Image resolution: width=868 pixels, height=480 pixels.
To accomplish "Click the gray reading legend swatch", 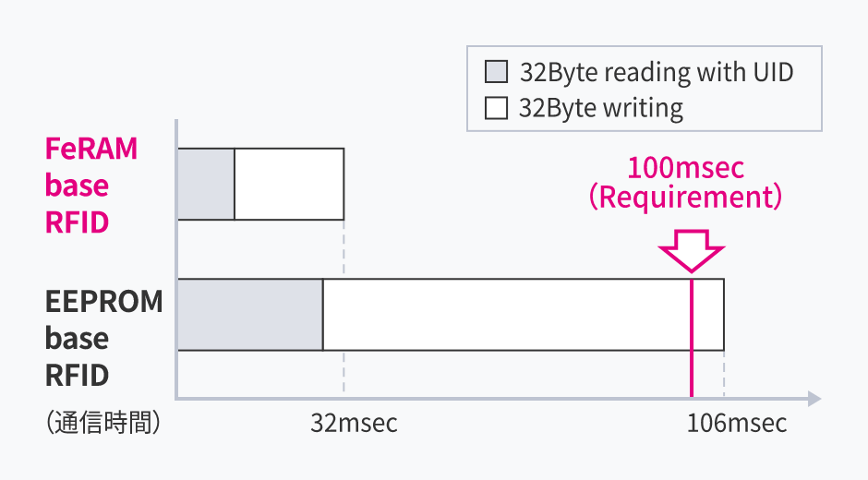I will coord(497,72).
